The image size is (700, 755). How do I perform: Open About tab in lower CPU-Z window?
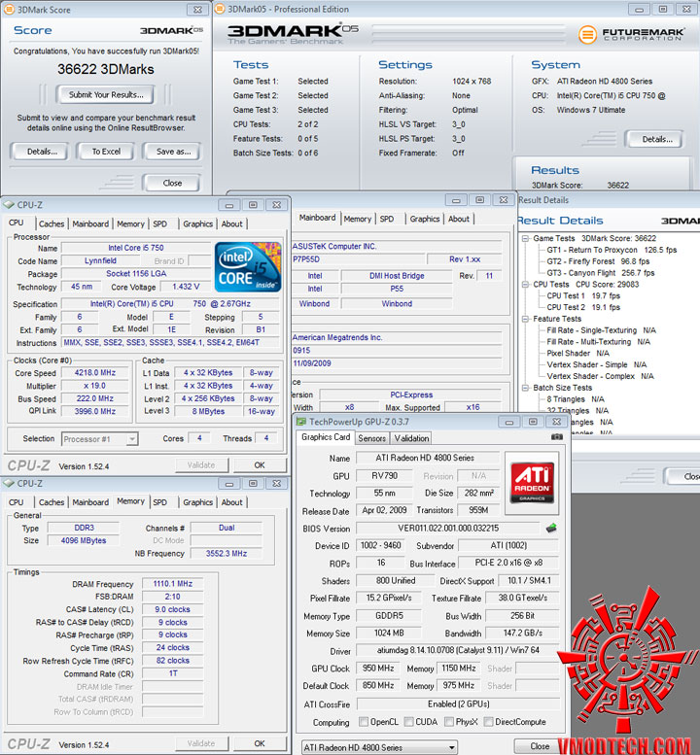pyautogui.click(x=231, y=502)
